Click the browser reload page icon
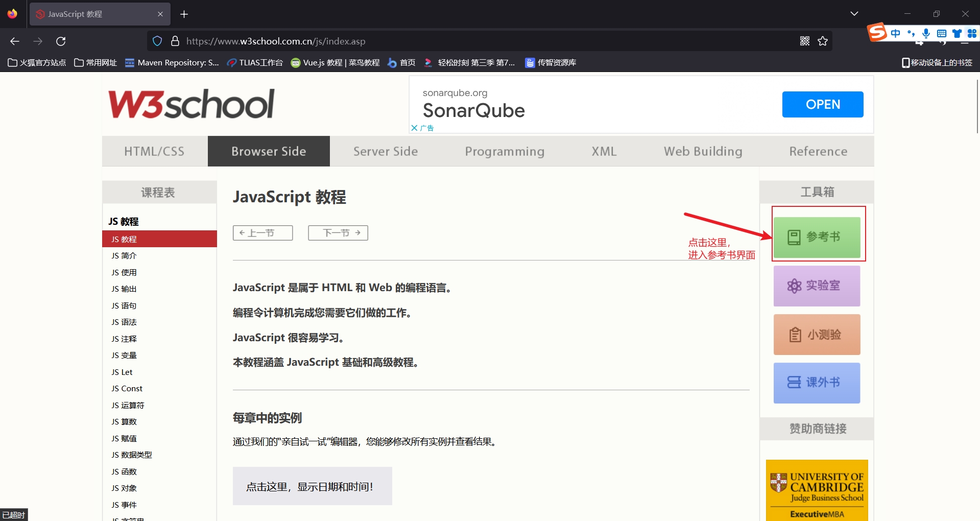 click(61, 41)
